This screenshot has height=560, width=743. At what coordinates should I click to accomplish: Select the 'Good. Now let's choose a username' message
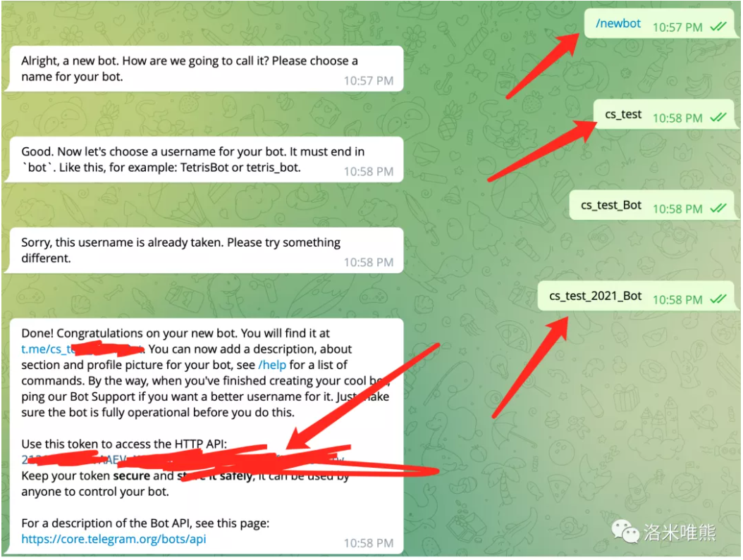(x=204, y=159)
